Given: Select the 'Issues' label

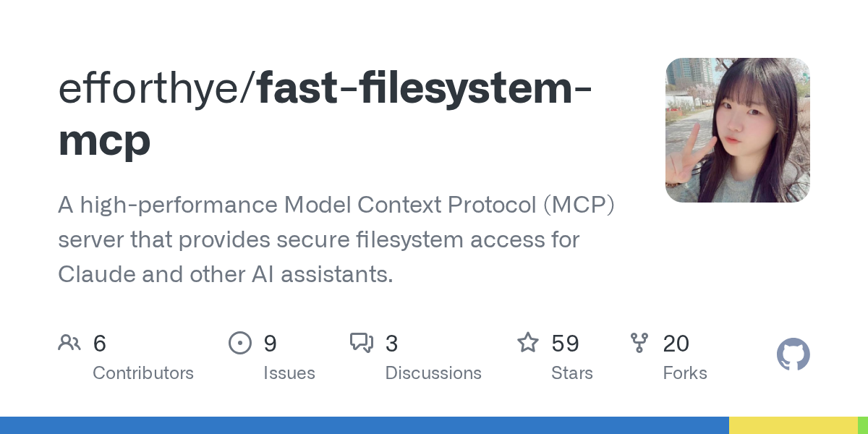Looking at the screenshot, I should [289, 373].
